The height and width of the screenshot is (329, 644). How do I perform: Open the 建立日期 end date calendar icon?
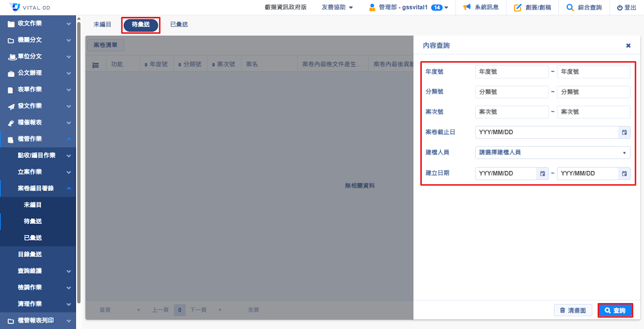click(x=624, y=174)
